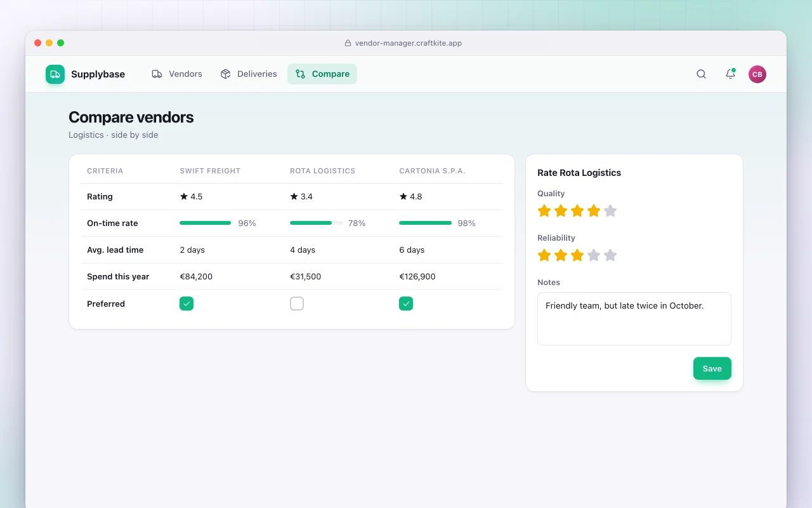Set Reliability rating to four stars
This screenshot has height=508, width=812.
594,255
